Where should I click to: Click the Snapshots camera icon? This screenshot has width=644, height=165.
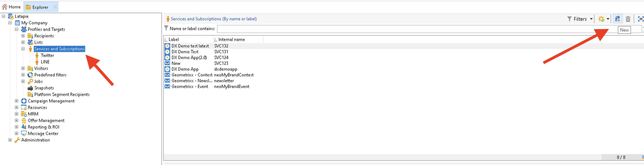(30, 88)
